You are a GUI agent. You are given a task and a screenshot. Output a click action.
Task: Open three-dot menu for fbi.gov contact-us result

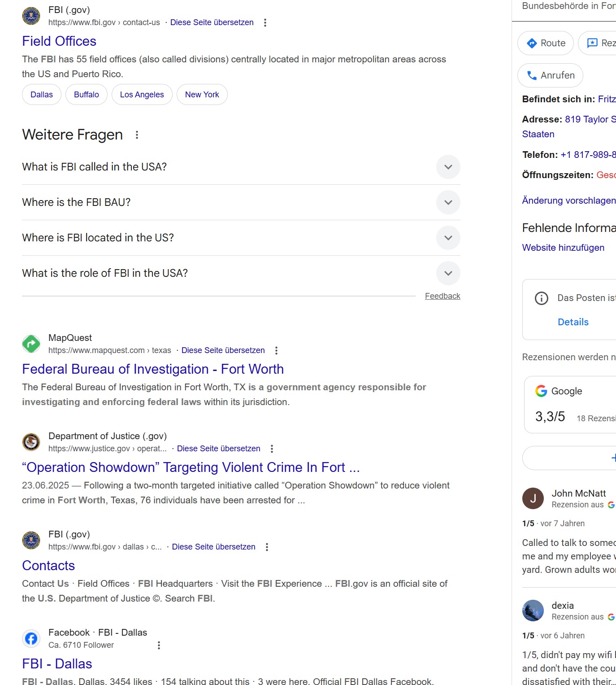[x=265, y=22]
